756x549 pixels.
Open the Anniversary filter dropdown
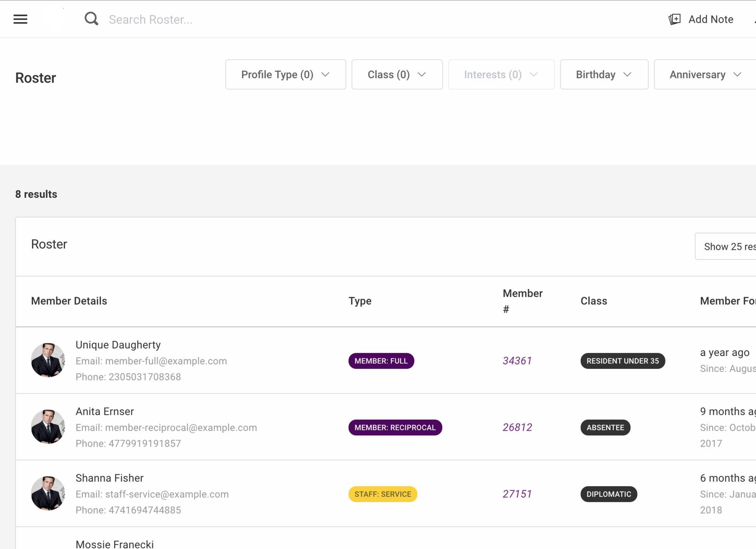(x=705, y=74)
